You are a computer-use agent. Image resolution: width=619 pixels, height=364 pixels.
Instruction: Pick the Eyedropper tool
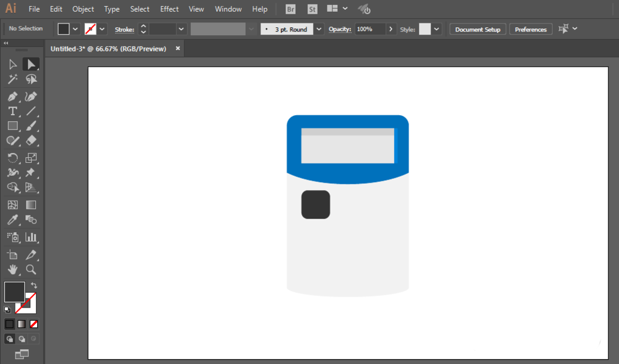[x=12, y=220]
